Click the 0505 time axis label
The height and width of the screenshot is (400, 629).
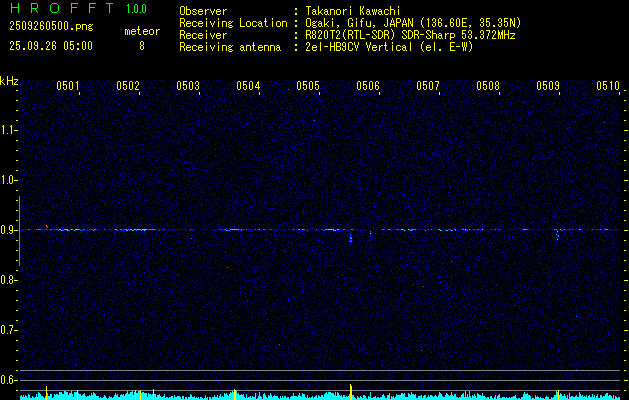coord(308,86)
